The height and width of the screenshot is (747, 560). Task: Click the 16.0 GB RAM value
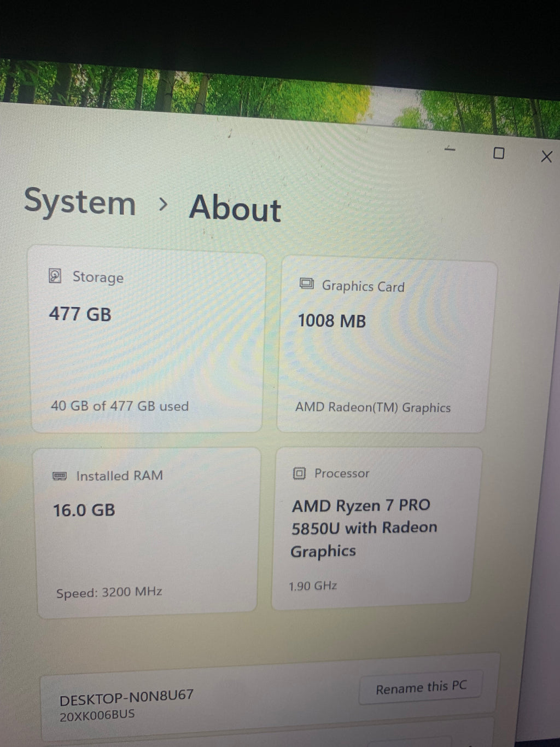(x=84, y=511)
